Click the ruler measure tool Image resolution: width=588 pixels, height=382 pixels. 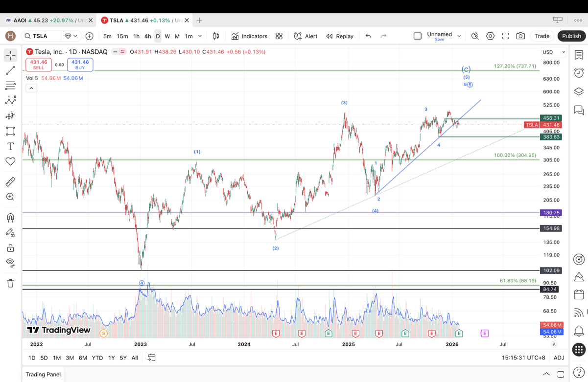[10, 182]
